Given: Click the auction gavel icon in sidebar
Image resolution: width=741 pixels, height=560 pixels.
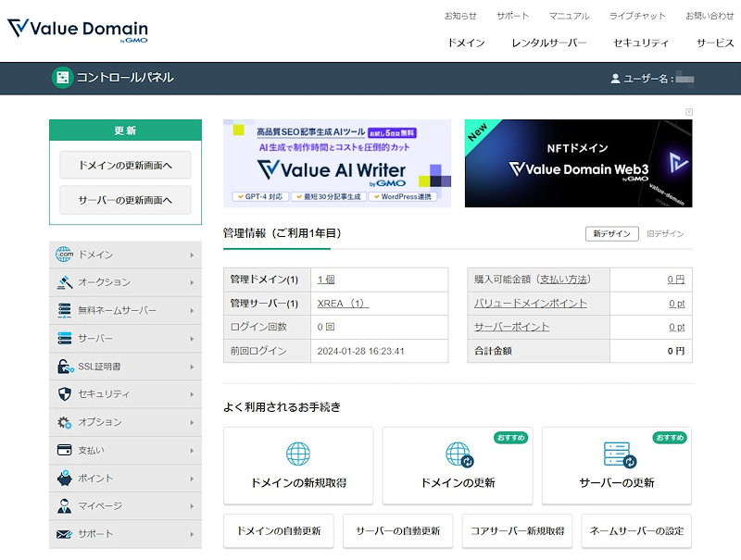Looking at the screenshot, I should (64, 282).
